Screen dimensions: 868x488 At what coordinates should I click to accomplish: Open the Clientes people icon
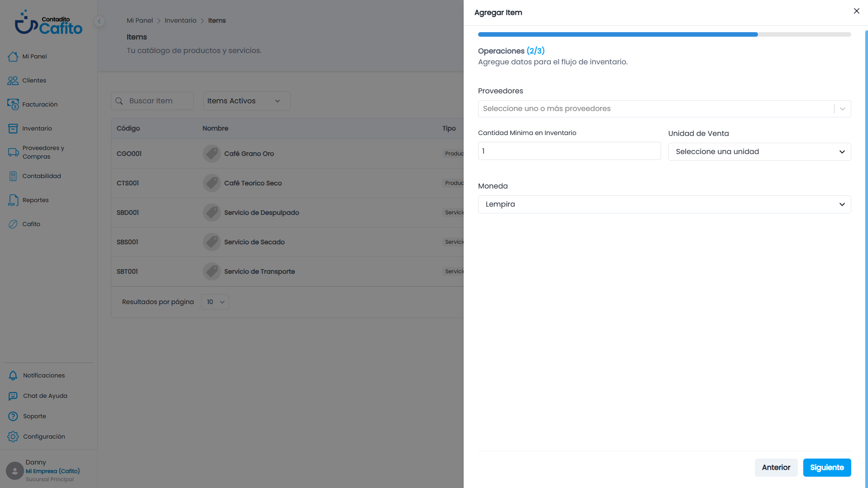13,81
